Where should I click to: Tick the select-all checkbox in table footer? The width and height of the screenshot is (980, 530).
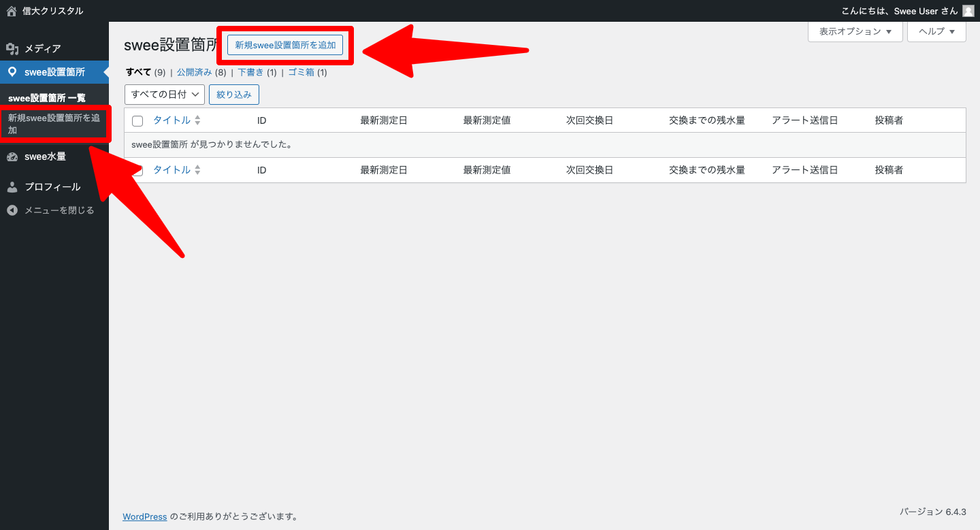tap(137, 171)
